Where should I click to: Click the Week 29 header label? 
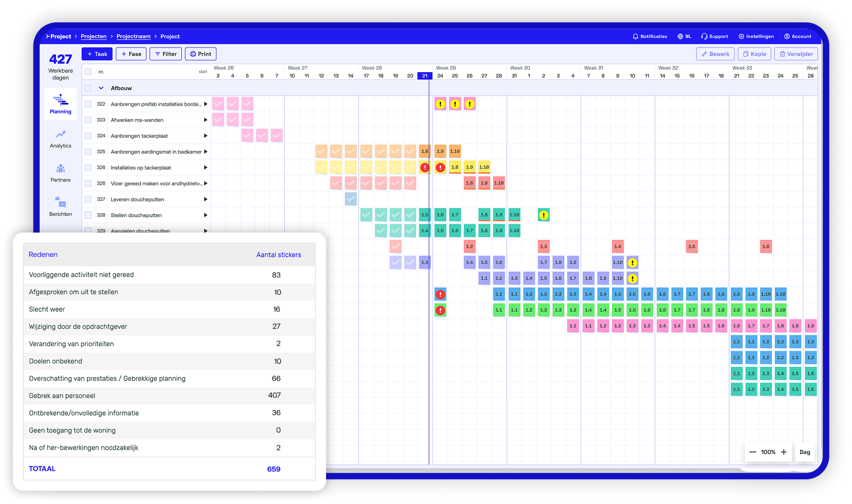tap(446, 68)
